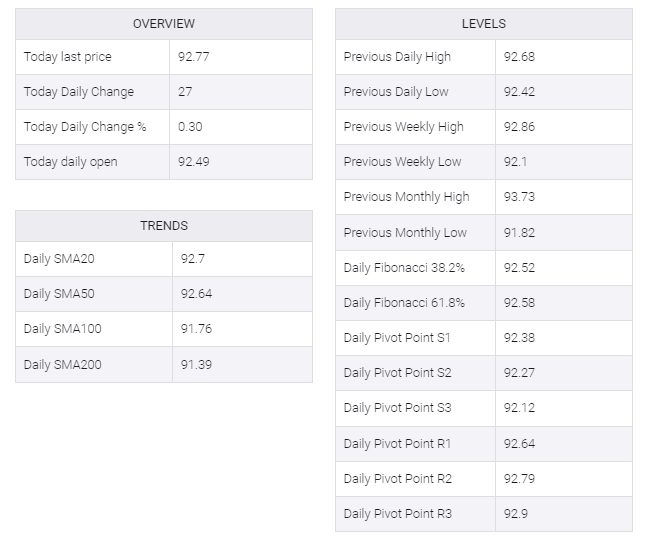Click the OVERVIEW table header
The width and height of the screenshot is (646, 544).
[x=164, y=24]
